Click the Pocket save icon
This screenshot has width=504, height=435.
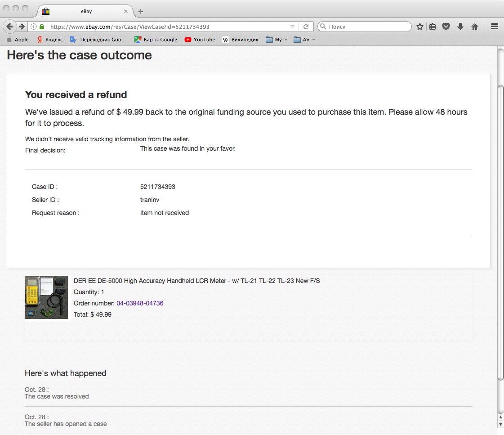pyautogui.click(x=446, y=27)
